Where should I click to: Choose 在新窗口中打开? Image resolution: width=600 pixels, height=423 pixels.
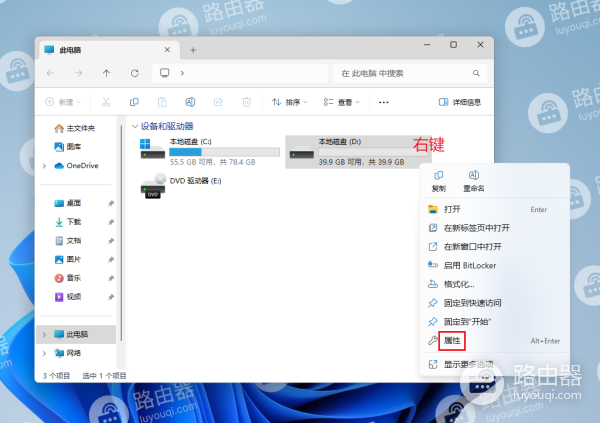tap(494, 247)
